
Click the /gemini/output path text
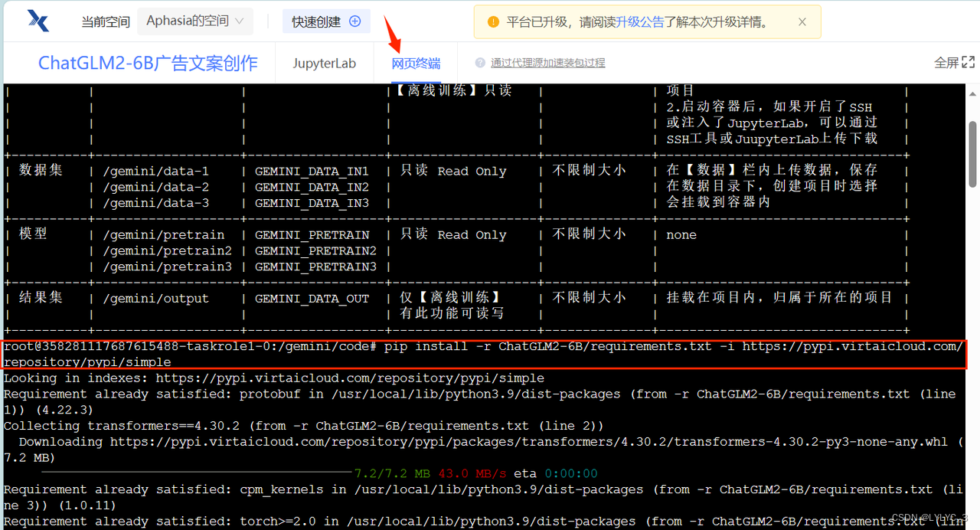155,299
